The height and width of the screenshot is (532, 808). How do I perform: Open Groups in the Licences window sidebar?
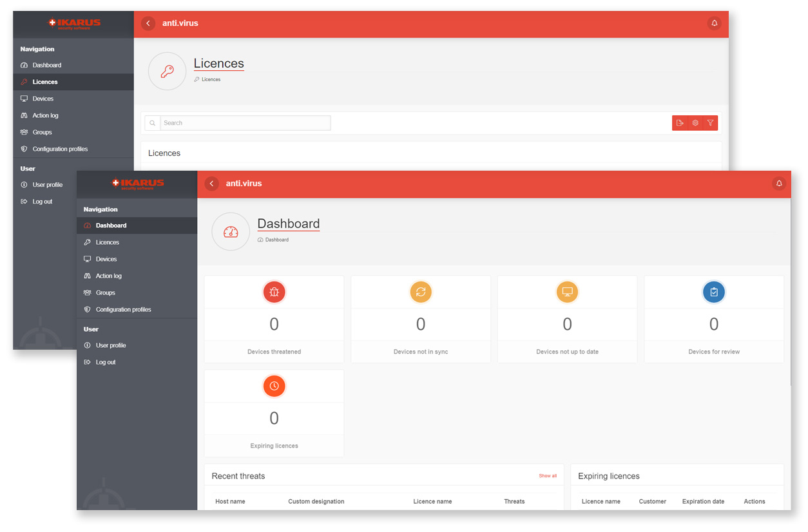coord(42,132)
